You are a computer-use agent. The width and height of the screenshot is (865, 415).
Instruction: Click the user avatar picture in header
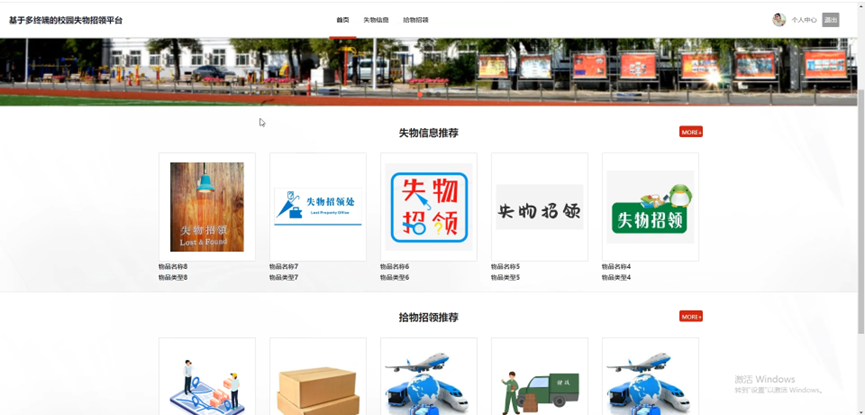coord(779,20)
